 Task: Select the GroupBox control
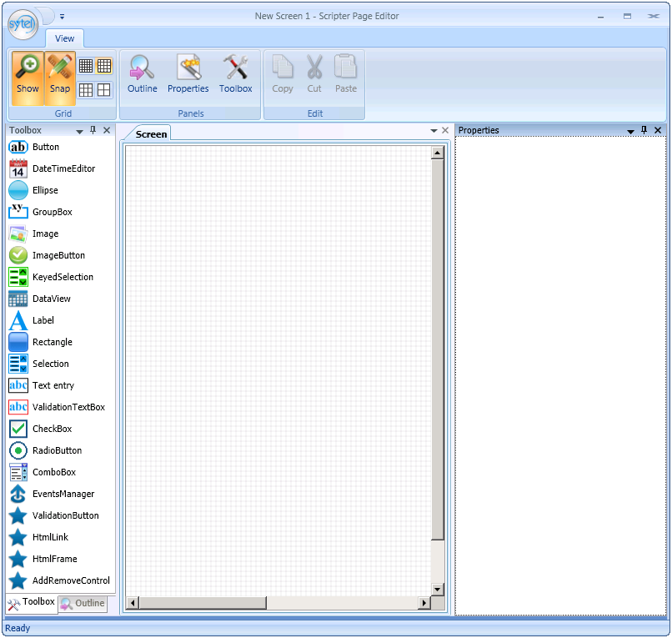(60, 212)
